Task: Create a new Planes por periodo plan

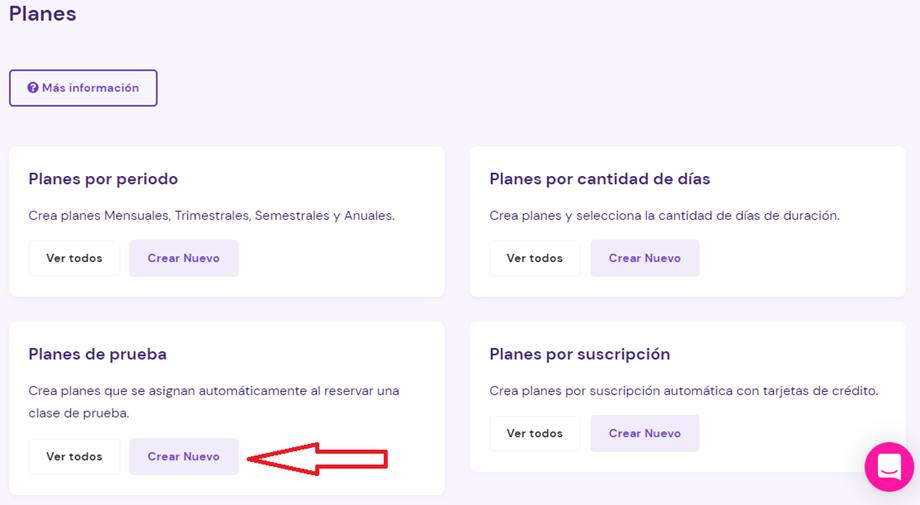Action: [x=184, y=258]
